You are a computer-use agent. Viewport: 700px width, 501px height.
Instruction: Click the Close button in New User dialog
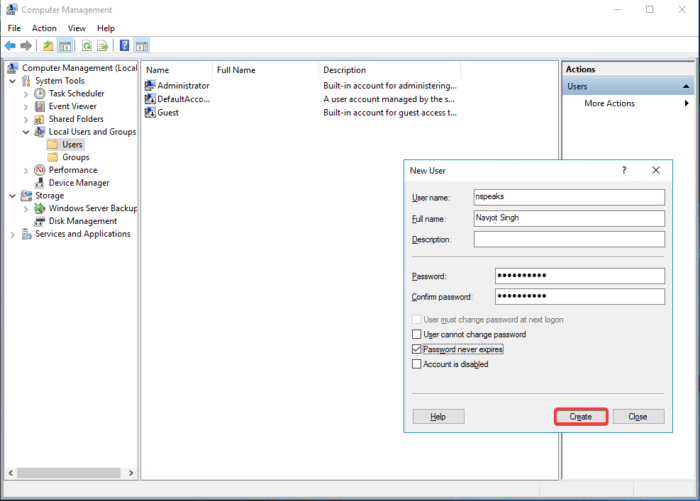(638, 416)
